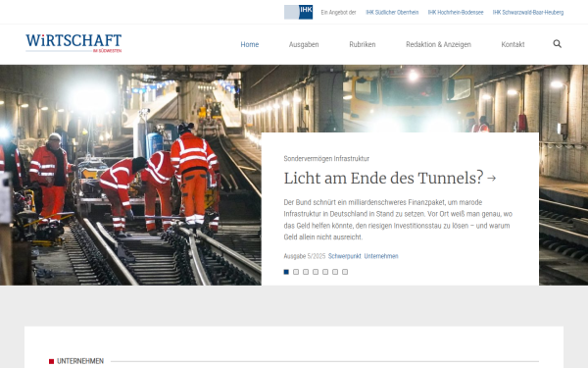Screen dimensions: 588x368
Task: Visit IHK Hochrhein-Bodensee link
Action: click(456, 13)
